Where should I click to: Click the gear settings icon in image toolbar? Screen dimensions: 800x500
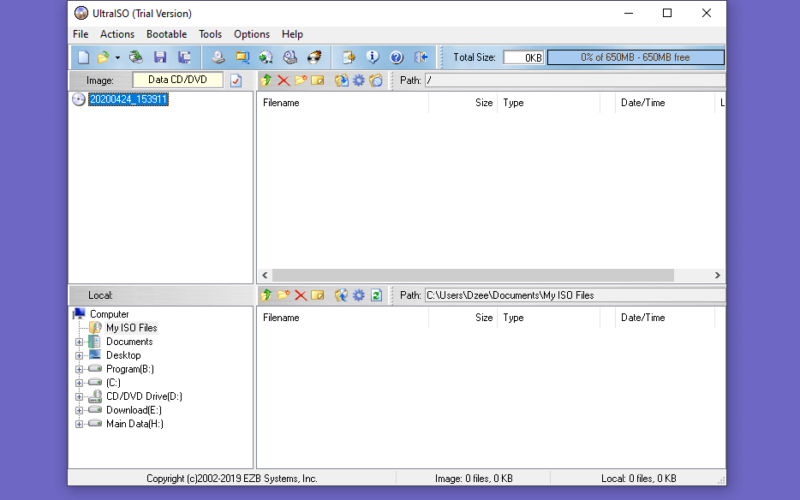(x=359, y=80)
